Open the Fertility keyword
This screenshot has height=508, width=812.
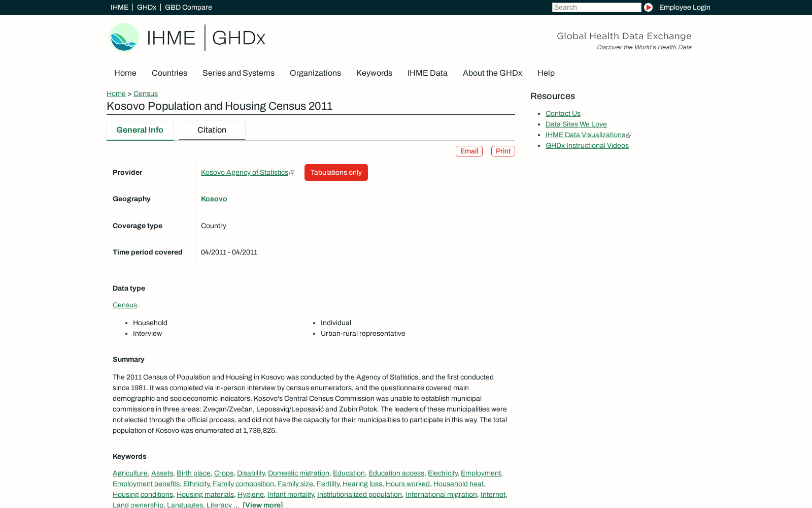328,484
